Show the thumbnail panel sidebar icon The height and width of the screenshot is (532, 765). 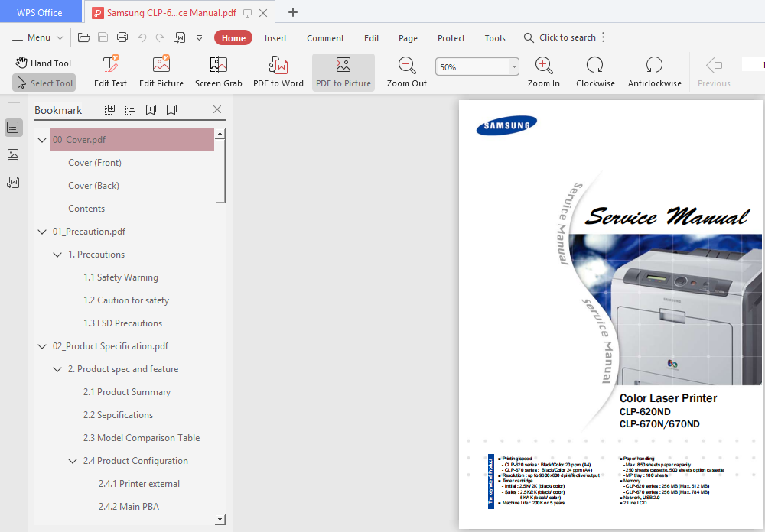point(13,155)
